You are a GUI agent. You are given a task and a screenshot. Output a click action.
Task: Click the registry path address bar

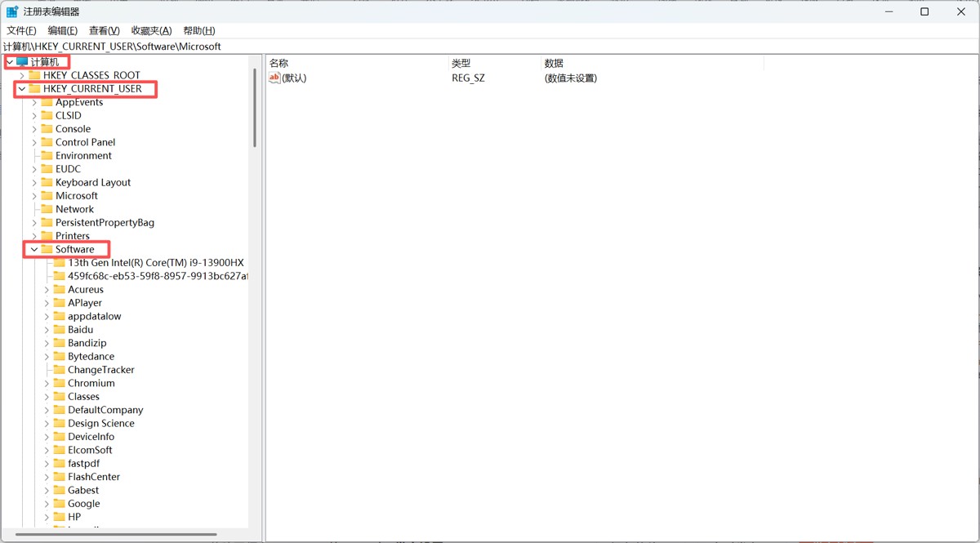(490, 47)
